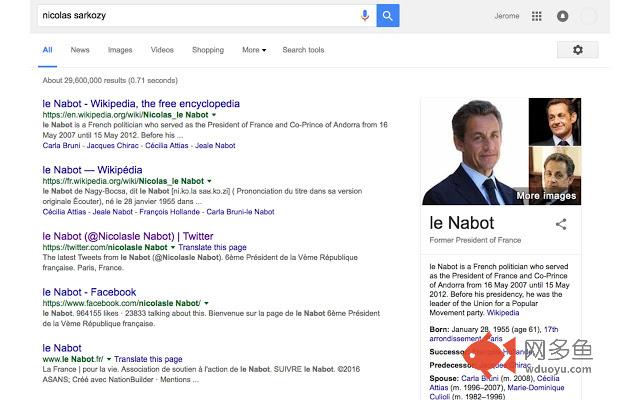
Task: Click the blue magnifier search button
Action: tap(387, 16)
